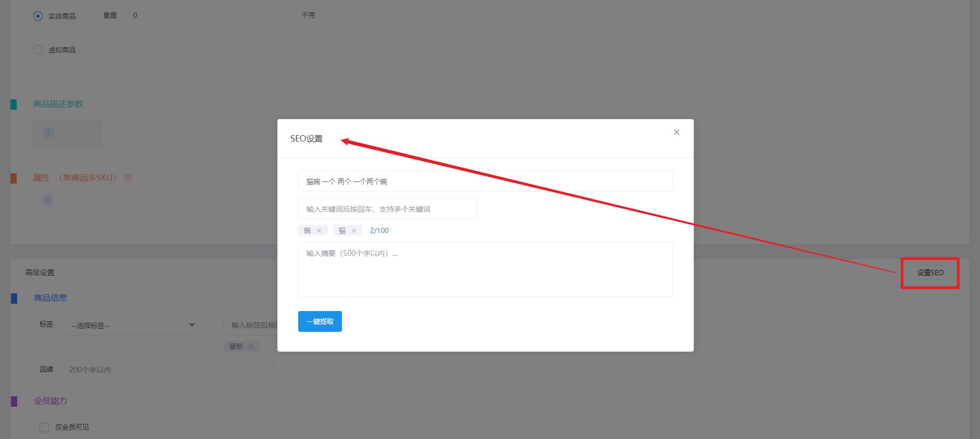
Task: Click the SEO设置 dialog title
Action: (x=307, y=138)
